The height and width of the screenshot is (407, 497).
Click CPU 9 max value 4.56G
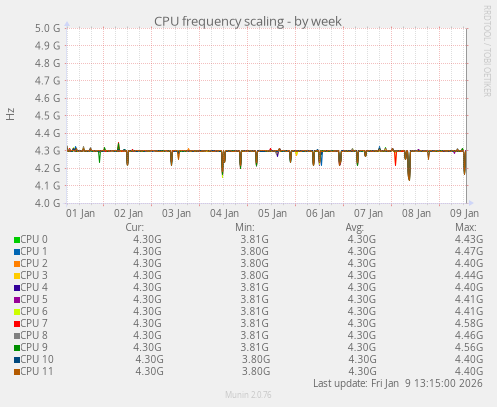point(469,347)
